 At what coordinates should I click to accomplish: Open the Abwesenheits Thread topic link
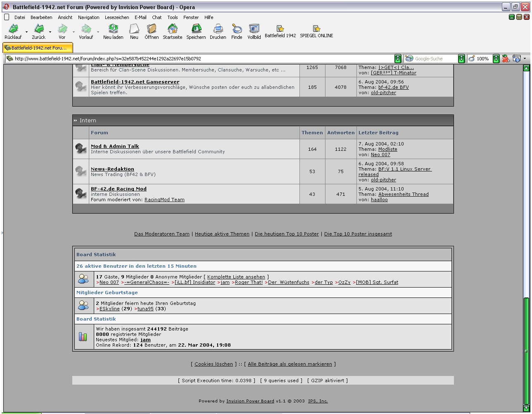[404, 194]
